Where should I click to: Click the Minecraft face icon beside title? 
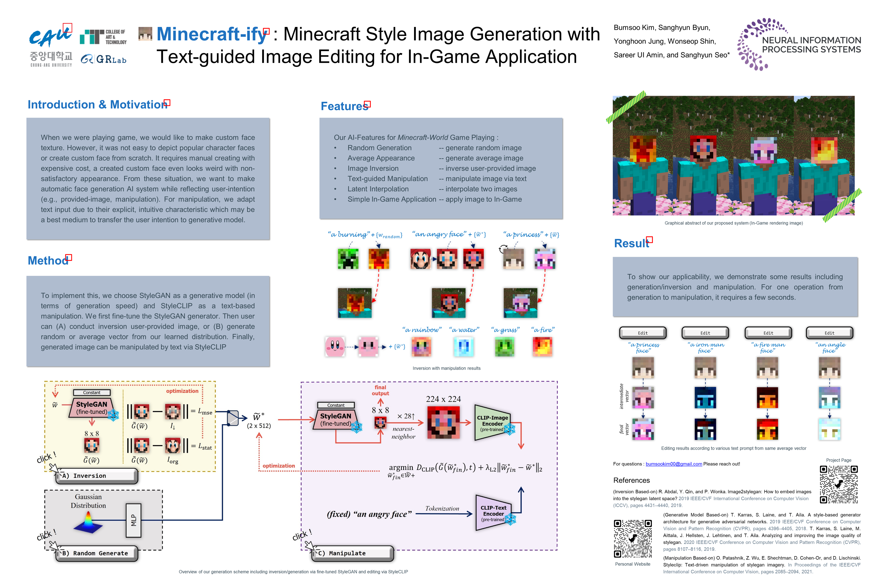pos(145,34)
